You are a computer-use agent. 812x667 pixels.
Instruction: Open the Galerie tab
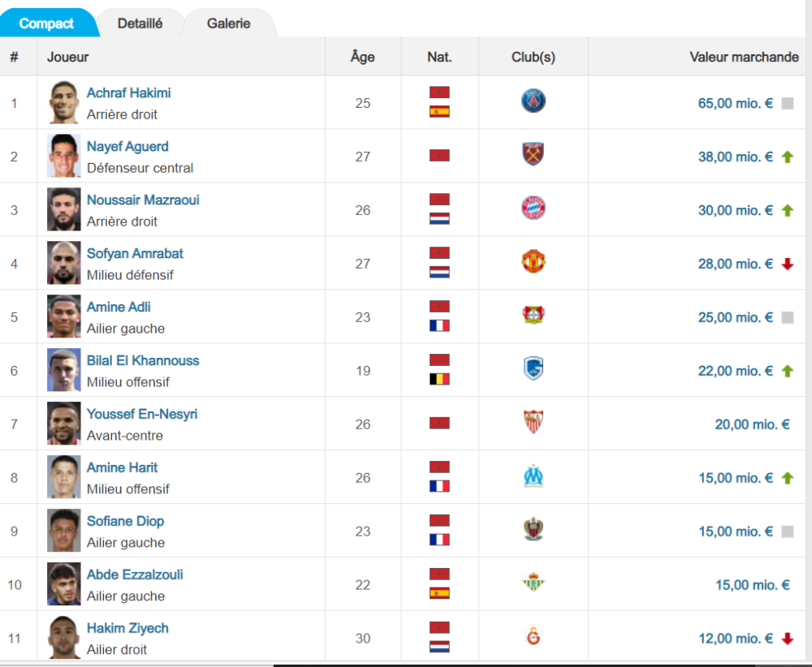pos(228,24)
